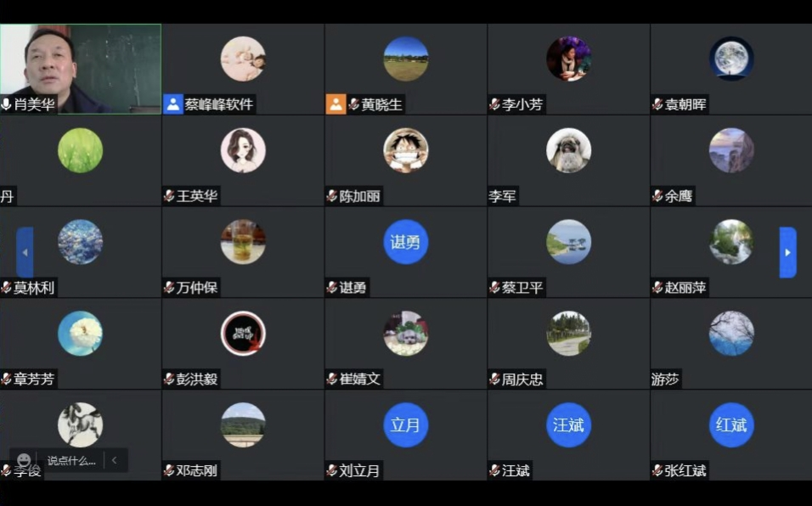Image resolution: width=812 pixels, height=506 pixels.
Task: Click muted mic icon beside 王英华
Action: point(169,196)
